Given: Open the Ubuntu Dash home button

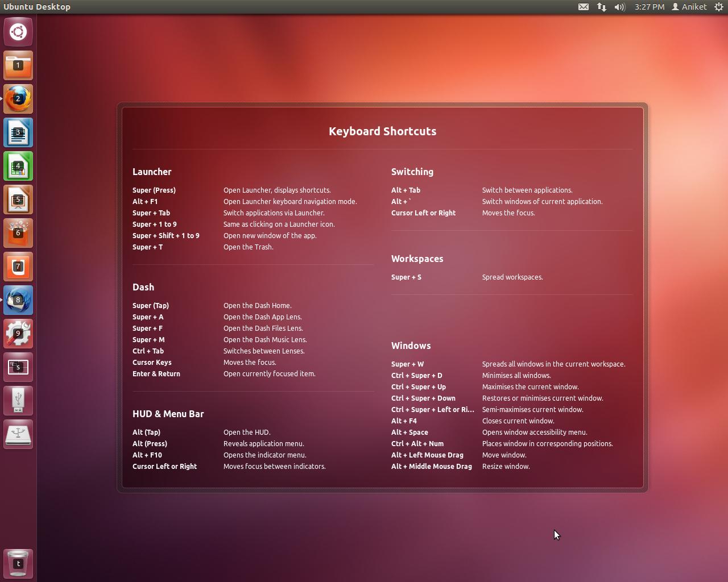Looking at the screenshot, I should (x=18, y=32).
